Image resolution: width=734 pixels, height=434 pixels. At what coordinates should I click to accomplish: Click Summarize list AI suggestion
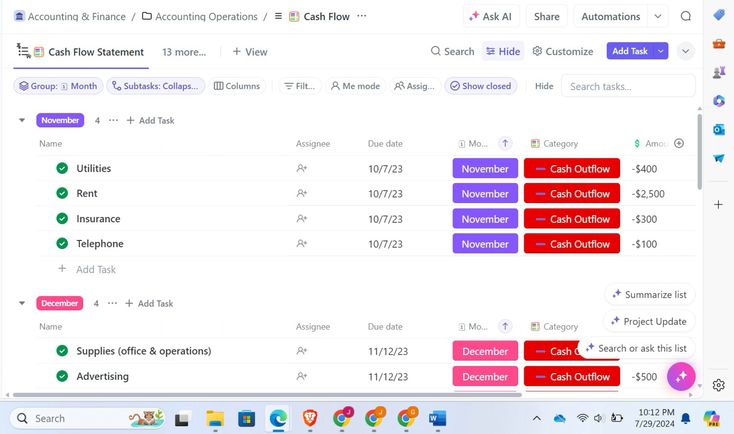click(650, 294)
